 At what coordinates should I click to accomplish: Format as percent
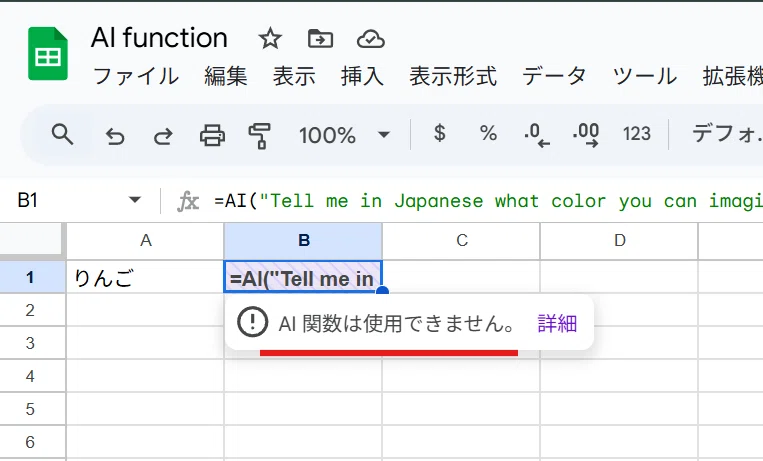coord(488,133)
